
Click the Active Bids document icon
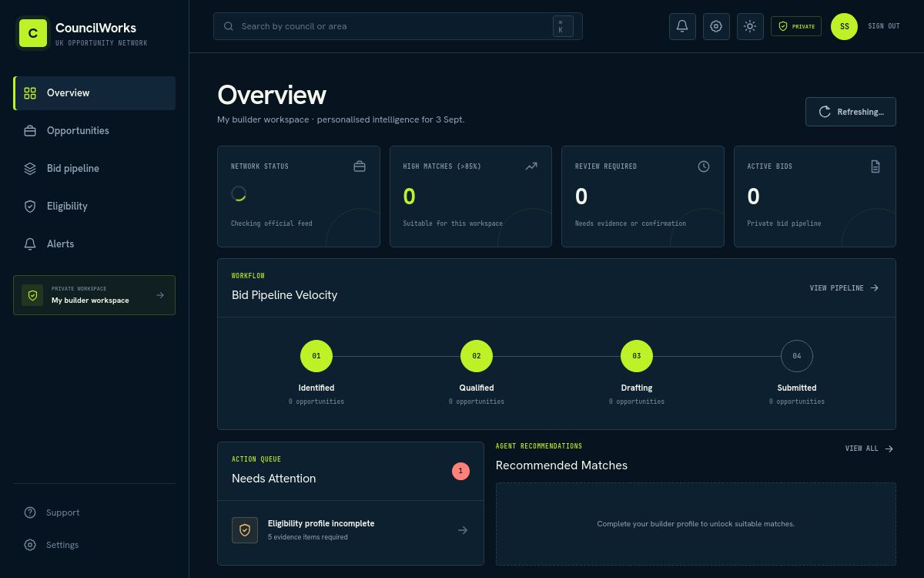point(875,166)
